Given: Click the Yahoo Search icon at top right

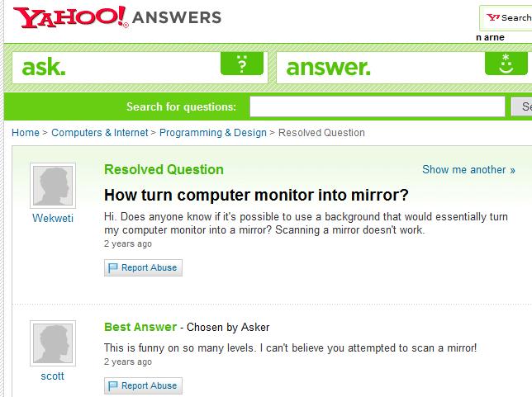Looking at the screenshot, I should [493, 17].
